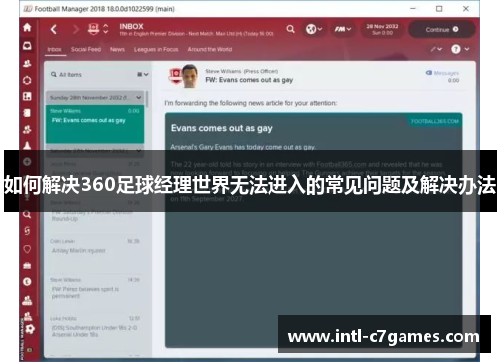Viewport: 500px width, 362px height.
Task: Open the Training cone icon in sidebar
Action: 27,146
